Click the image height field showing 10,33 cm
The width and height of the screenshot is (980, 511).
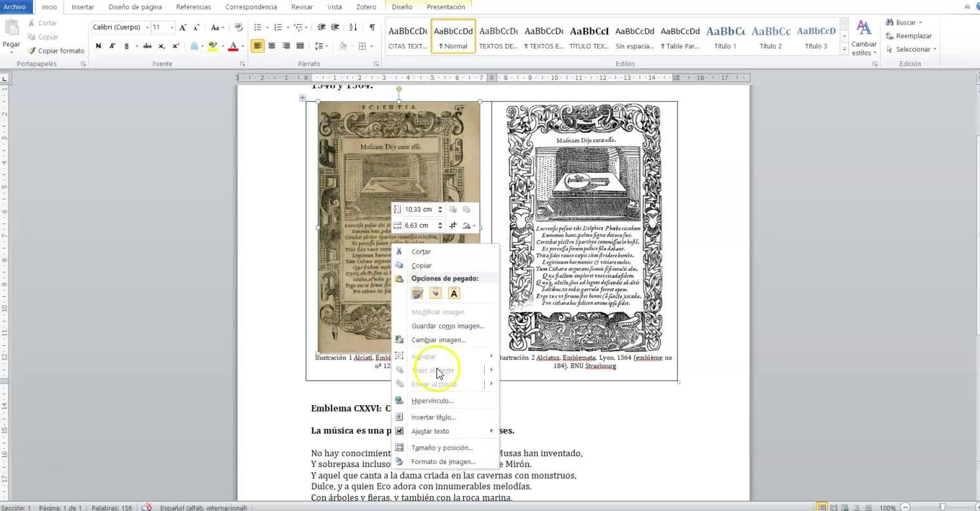click(419, 210)
